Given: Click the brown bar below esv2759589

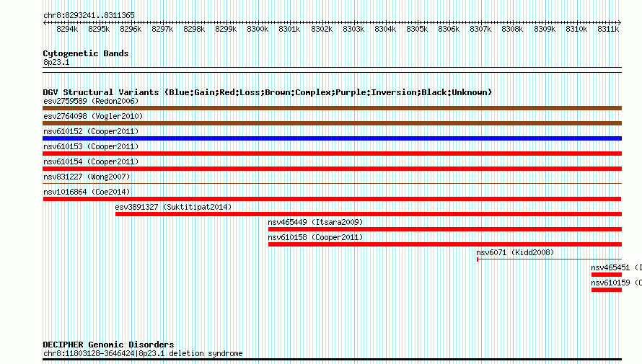Looking at the screenshot, I should tap(332, 108).
